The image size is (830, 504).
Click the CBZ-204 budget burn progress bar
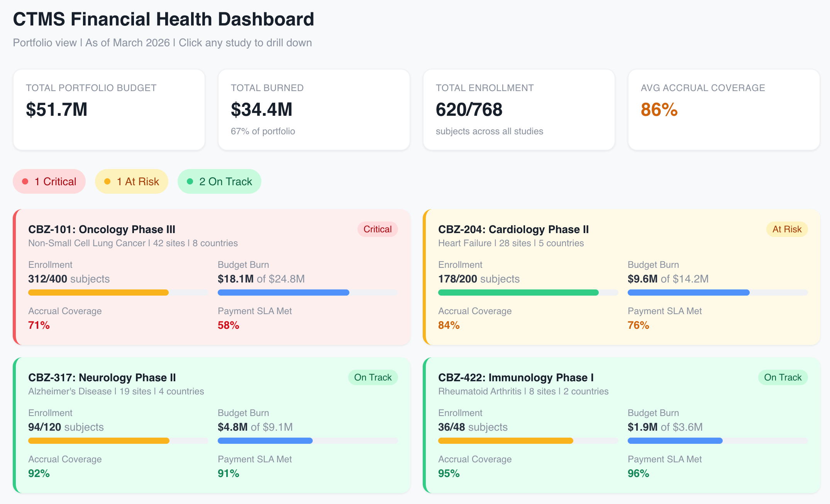click(x=717, y=293)
